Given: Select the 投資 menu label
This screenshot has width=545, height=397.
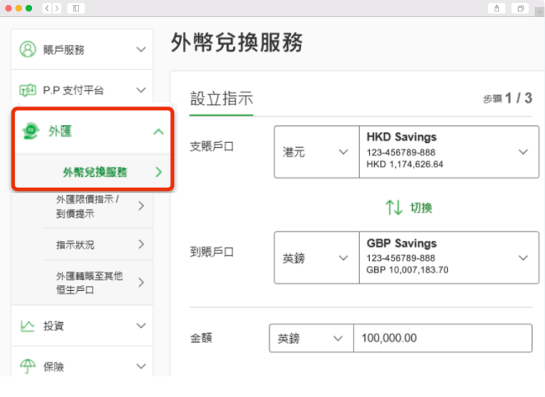Looking at the screenshot, I should tap(53, 326).
